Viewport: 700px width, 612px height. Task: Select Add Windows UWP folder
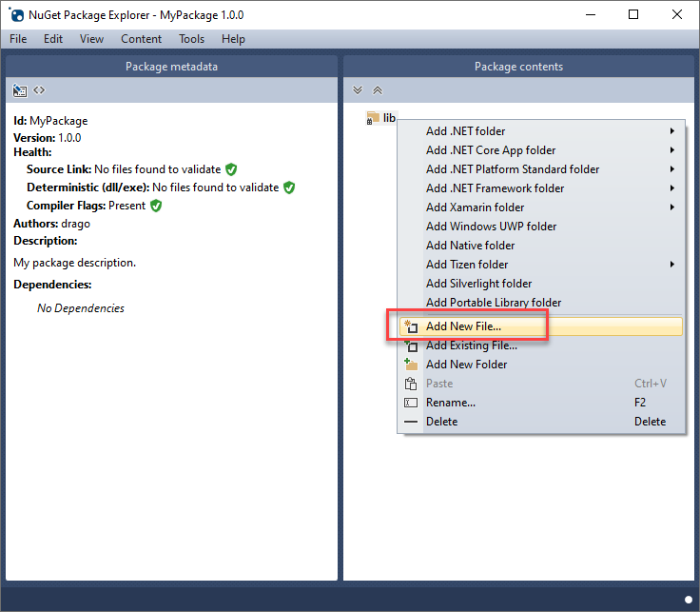[541, 227]
